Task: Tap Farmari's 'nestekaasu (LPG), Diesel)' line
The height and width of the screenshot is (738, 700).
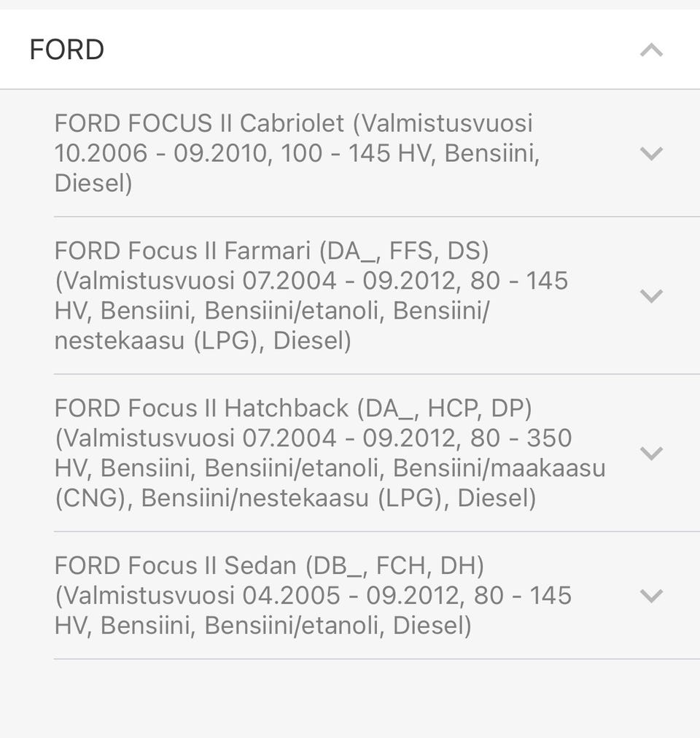Action: pos(203,341)
